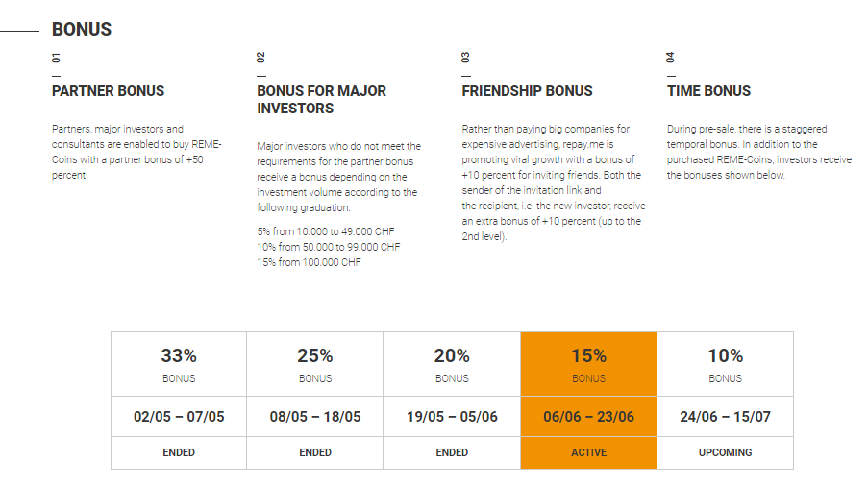Image resolution: width=868 pixels, height=485 pixels.
Task: Click the 02 section number marker
Action: point(260,58)
